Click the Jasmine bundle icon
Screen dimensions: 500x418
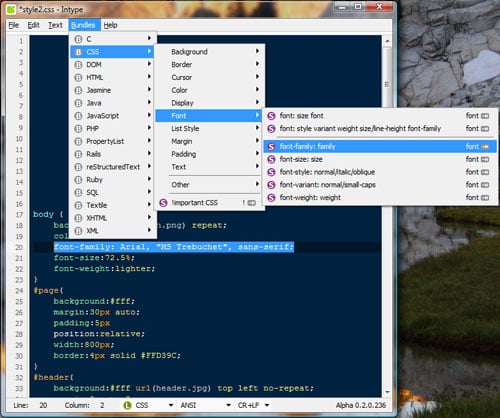[x=78, y=90]
